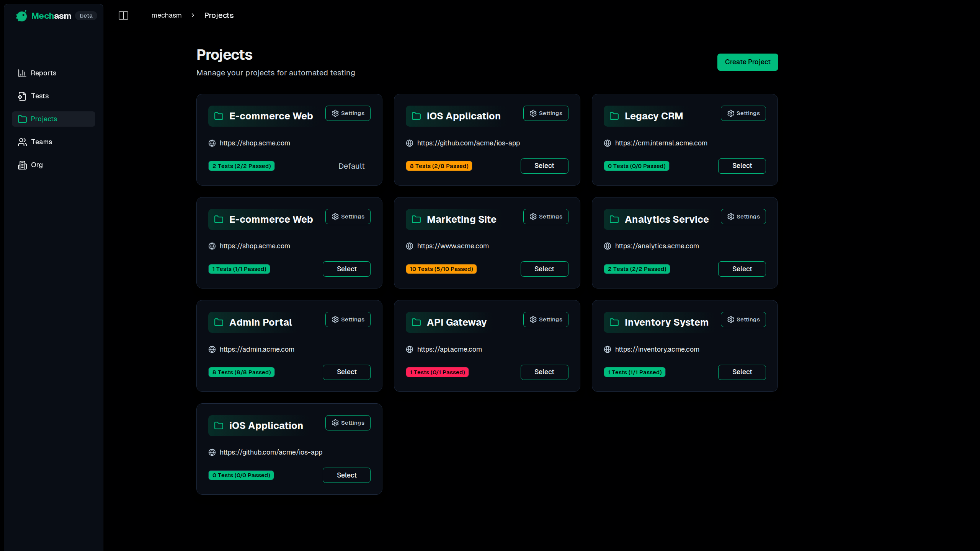Click mechasm in the breadcrumb trail
This screenshot has height=551, width=980.
pos(166,15)
